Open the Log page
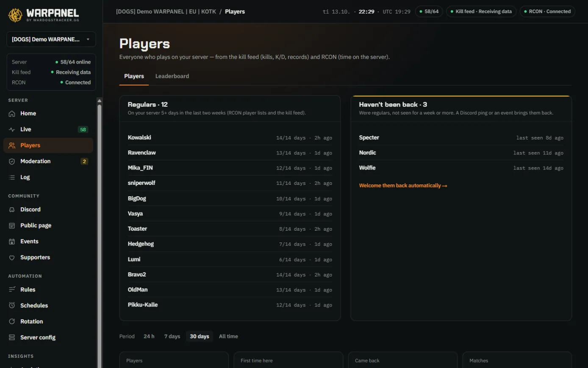Viewport: 588px width, 368px height. click(x=48, y=177)
